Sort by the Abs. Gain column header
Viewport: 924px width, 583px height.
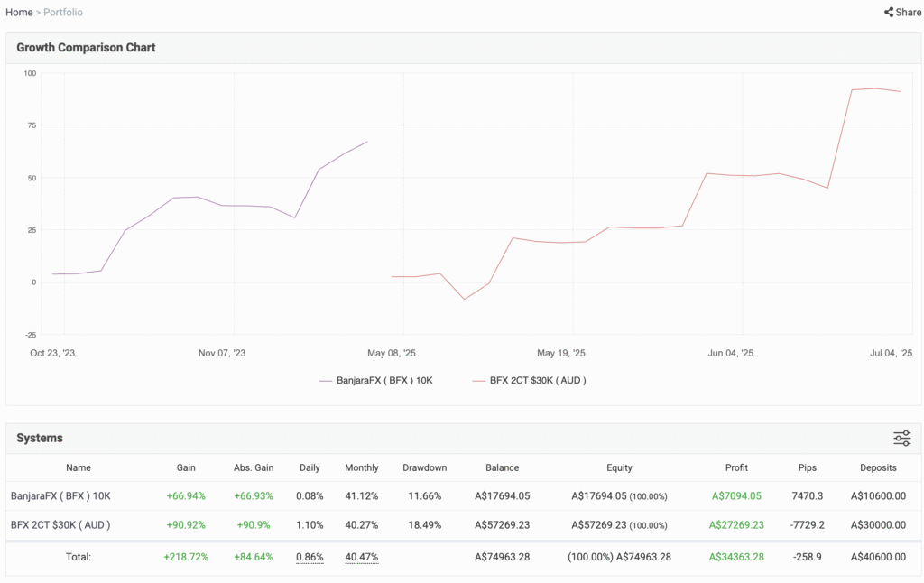click(252, 467)
